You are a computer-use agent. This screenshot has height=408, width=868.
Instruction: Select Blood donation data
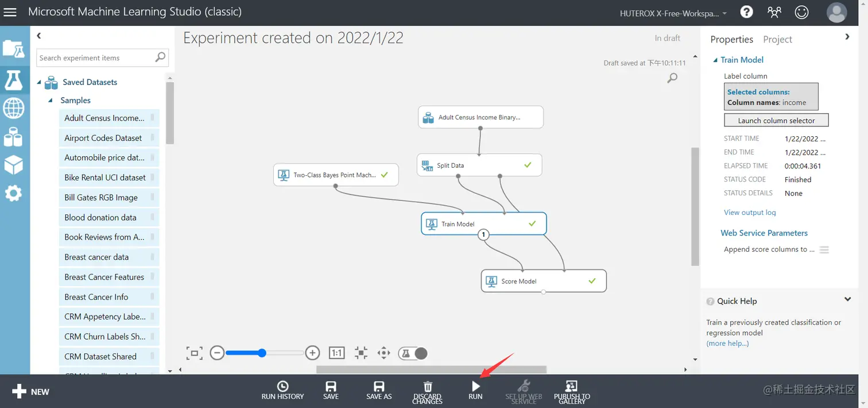pos(109,217)
